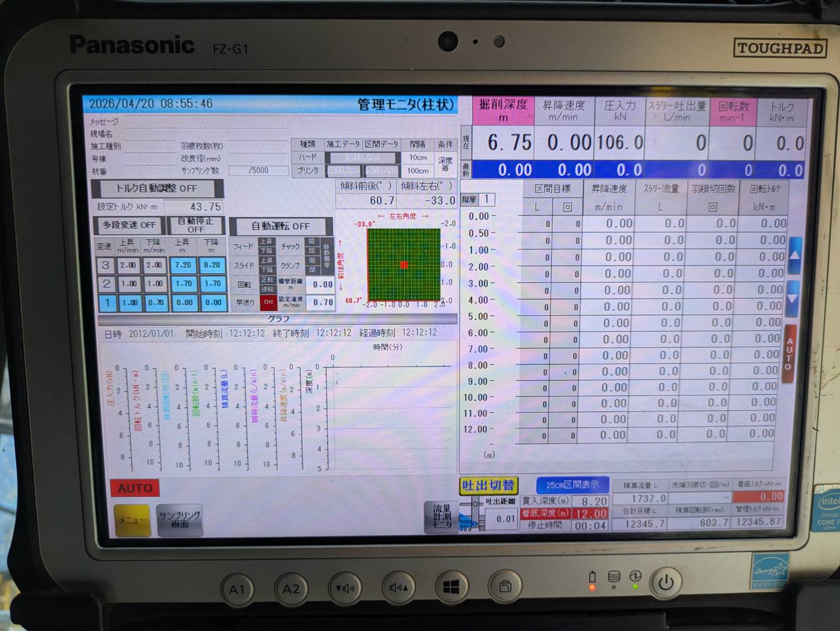Click the red center marker on inclination grid
840x631 pixels.
(404, 265)
